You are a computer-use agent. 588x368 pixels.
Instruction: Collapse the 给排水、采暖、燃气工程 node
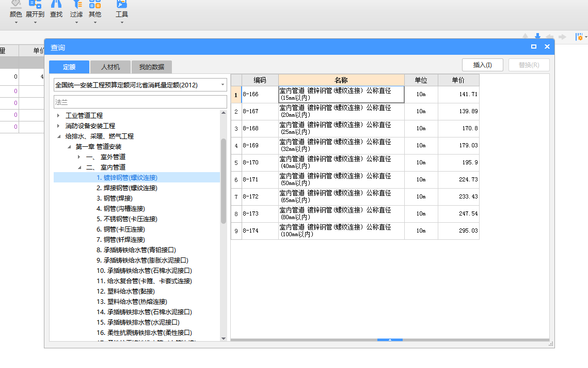[58, 136]
